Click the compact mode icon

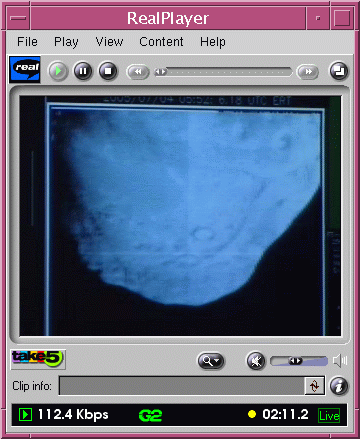pyautogui.click(x=339, y=71)
